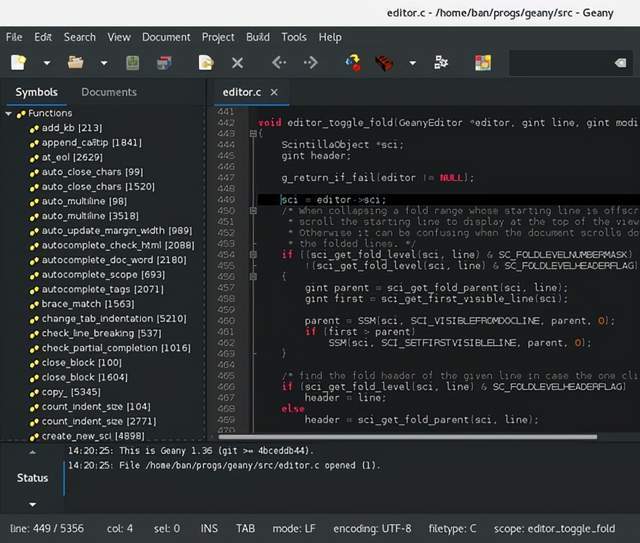This screenshot has width=640, height=543.
Task: Close the editor.c tab
Action: point(275,92)
